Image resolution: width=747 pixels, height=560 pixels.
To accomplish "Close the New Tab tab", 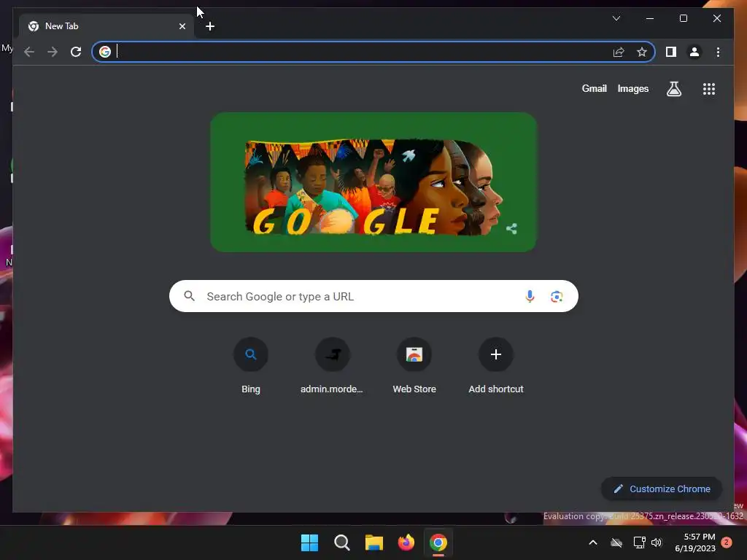I will (182, 26).
